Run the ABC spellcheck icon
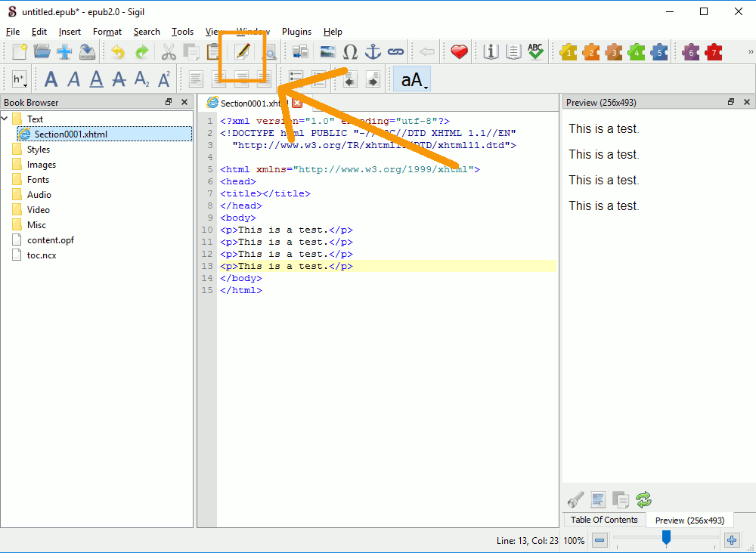Image resolution: width=756 pixels, height=553 pixels. coord(536,52)
